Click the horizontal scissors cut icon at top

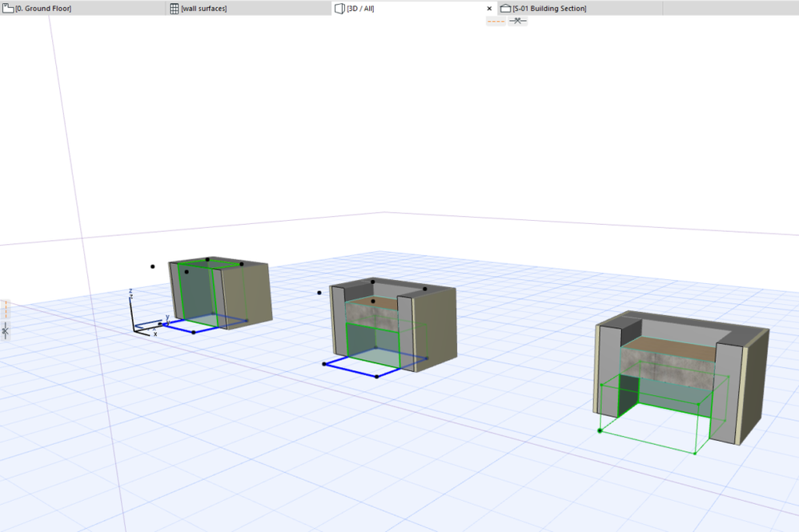(x=518, y=21)
